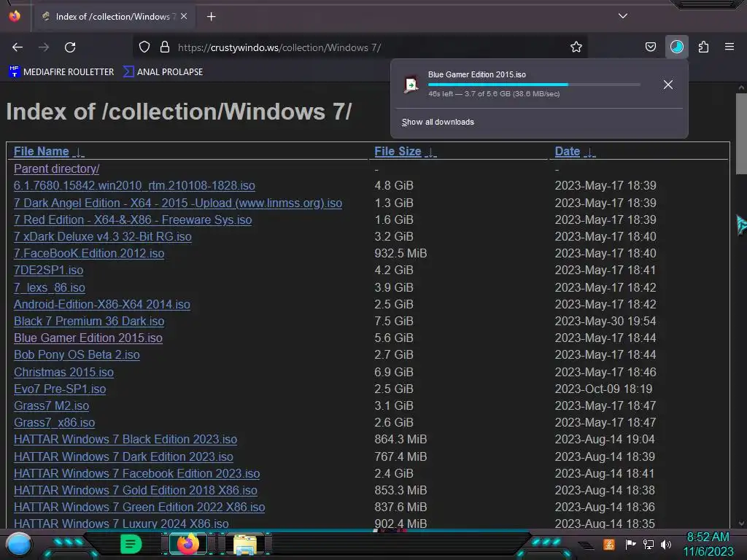Click HATTAR Windows 7 Facebook Edition link
The height and width of the screenshot is (560, 747).
click(136, 473)
